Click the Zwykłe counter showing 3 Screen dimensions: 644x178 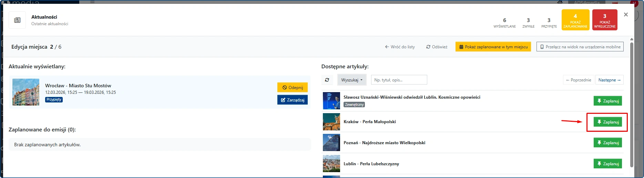528,23
